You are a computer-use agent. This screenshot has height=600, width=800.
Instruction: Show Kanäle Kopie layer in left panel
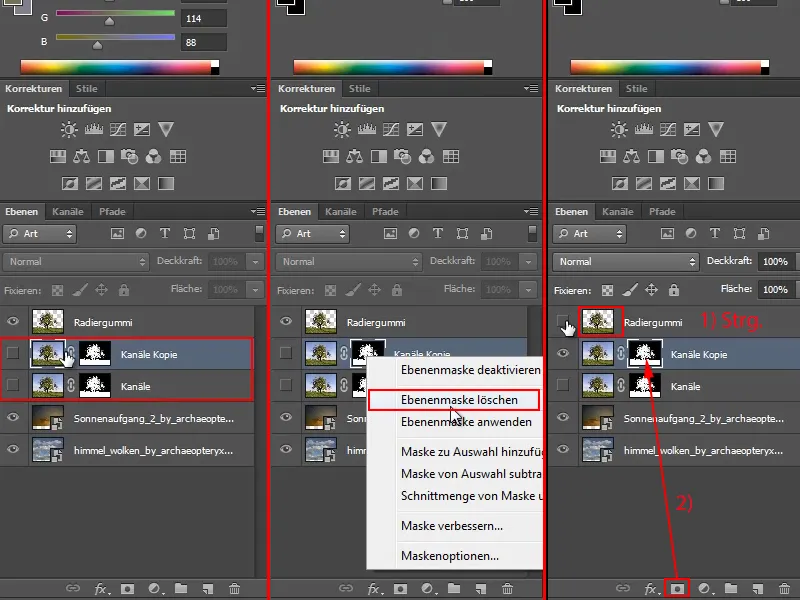(x=13, y=353)
